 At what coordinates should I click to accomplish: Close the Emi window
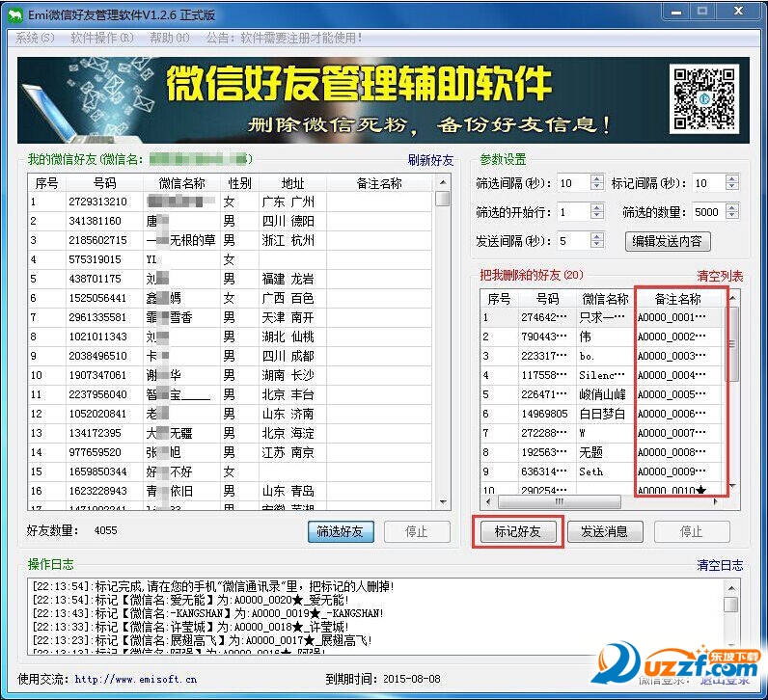pos(738,12)
